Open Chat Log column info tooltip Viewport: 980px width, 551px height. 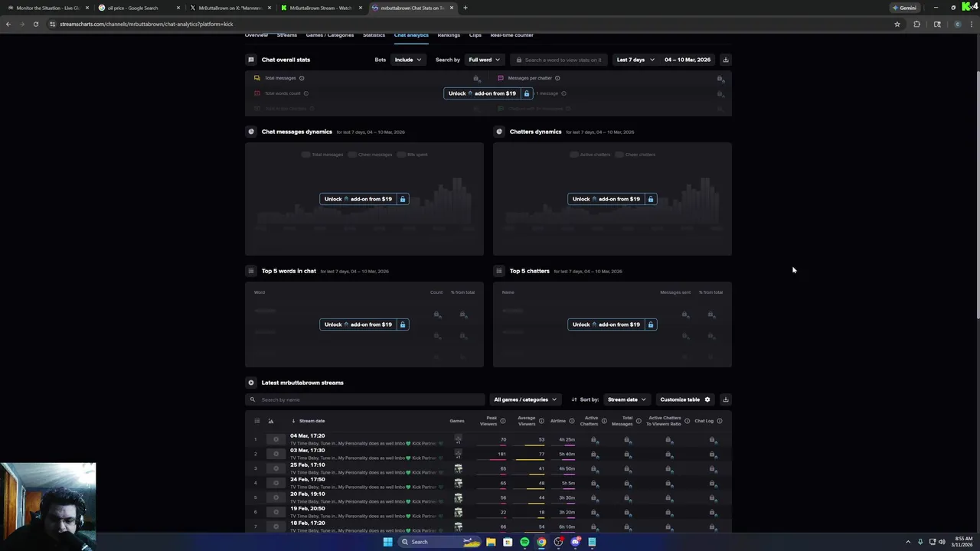coord(720,421)
